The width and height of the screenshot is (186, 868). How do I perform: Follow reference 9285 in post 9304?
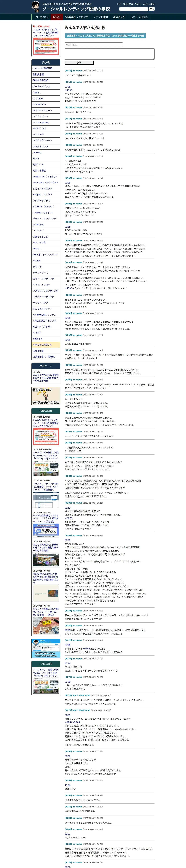coord(68,227)
